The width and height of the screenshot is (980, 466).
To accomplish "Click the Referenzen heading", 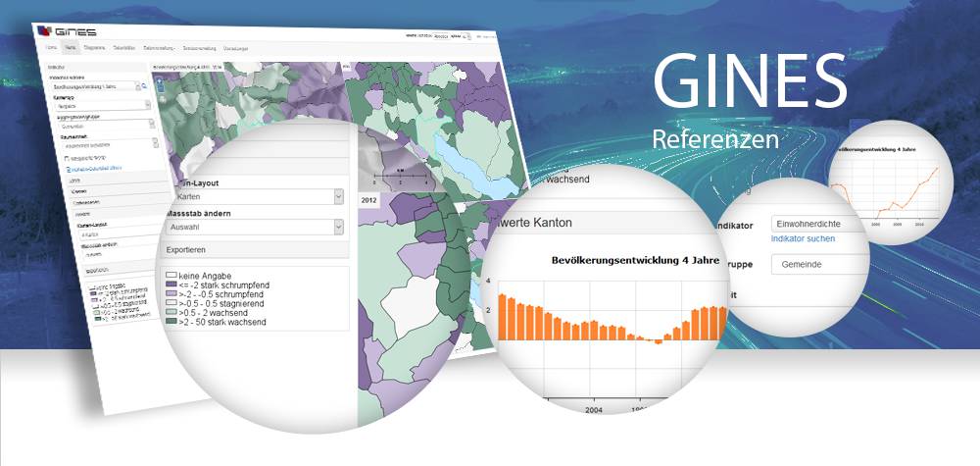I will pos(715,140).
